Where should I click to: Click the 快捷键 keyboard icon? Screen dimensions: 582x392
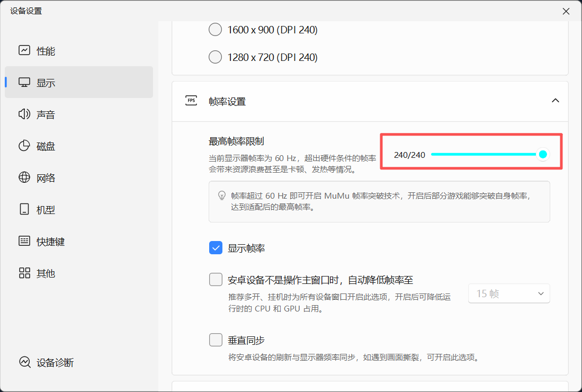24,242
